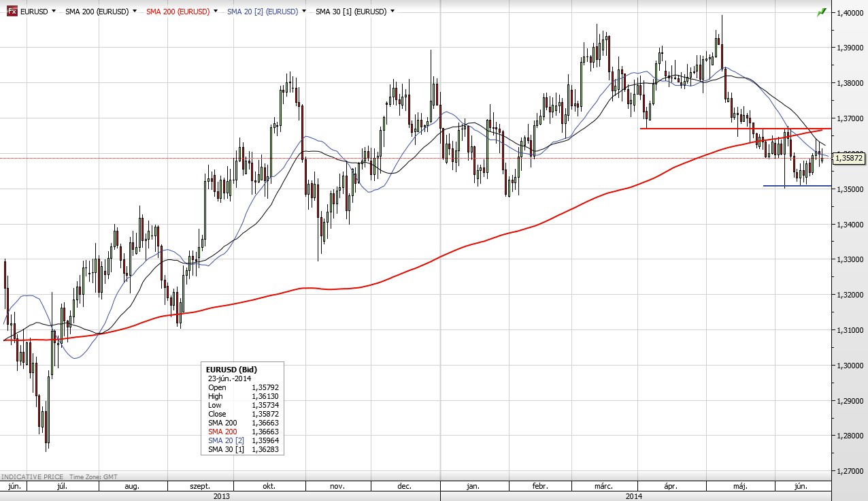Click the Open 1,35792 row
Screen dimensions: 868x501
(x=244, y=387)
